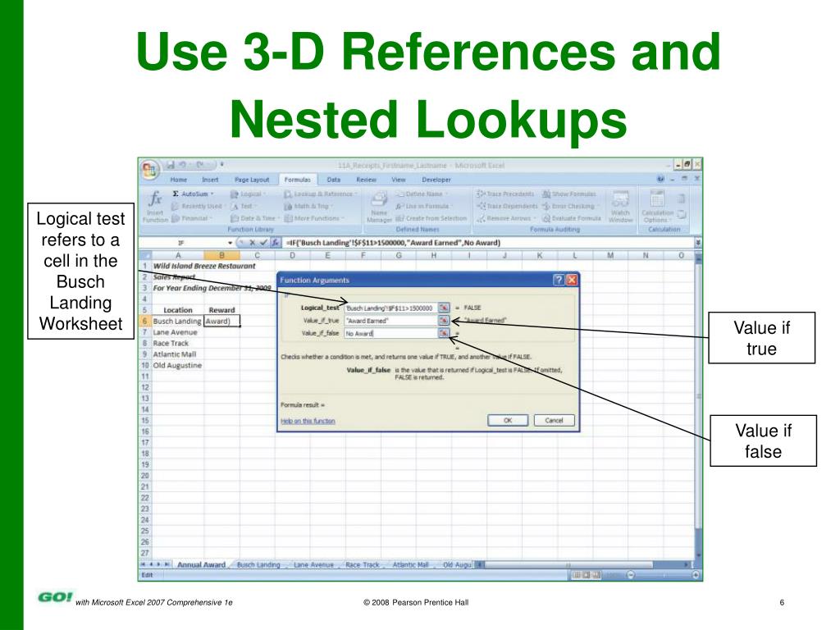Click Create from Selection
This screenshot has height=630, width=840.
click(431, 218)
